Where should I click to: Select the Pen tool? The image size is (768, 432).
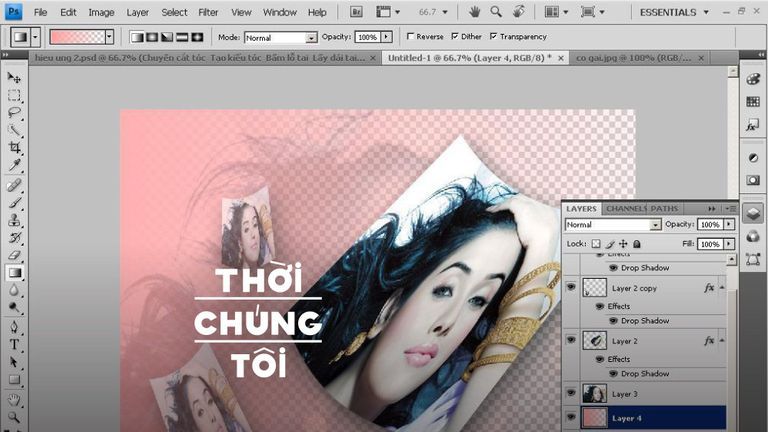click(x=14, y=327)
